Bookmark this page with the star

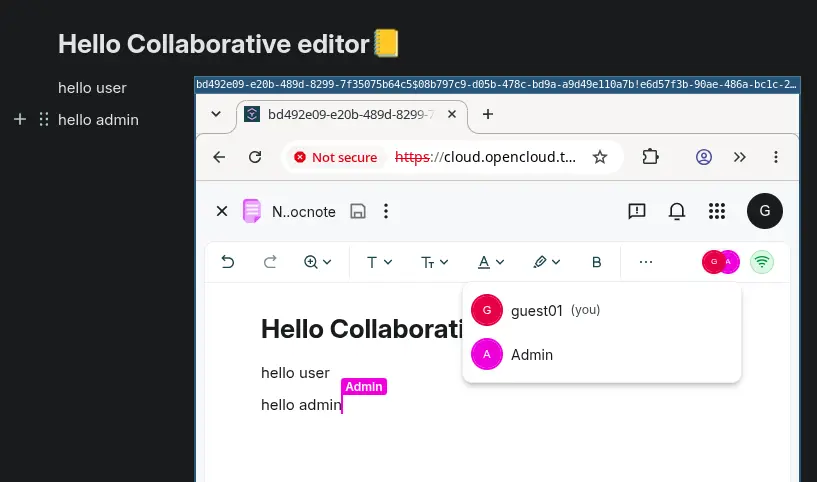pyautogui.click(x=600, y=157)
